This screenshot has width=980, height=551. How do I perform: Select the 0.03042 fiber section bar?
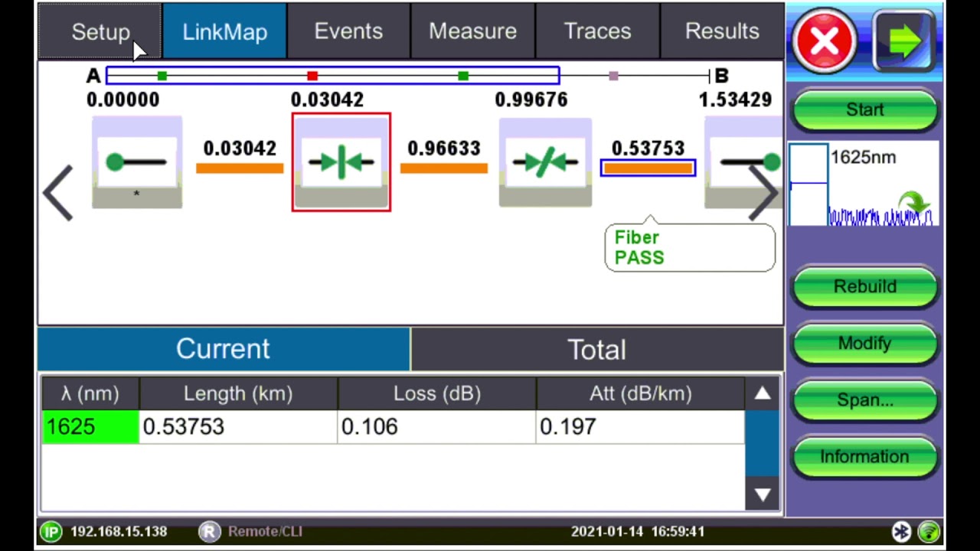240,168
